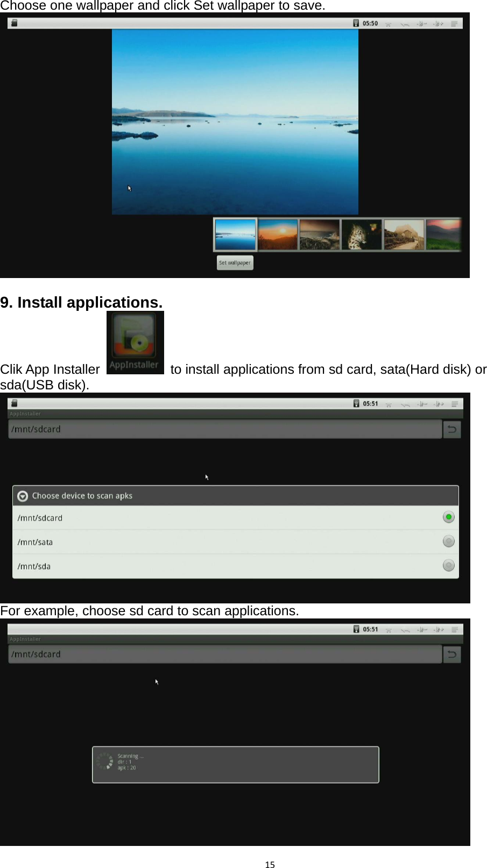Tap storage icon on scanning screen status bar

pos(356,629)
